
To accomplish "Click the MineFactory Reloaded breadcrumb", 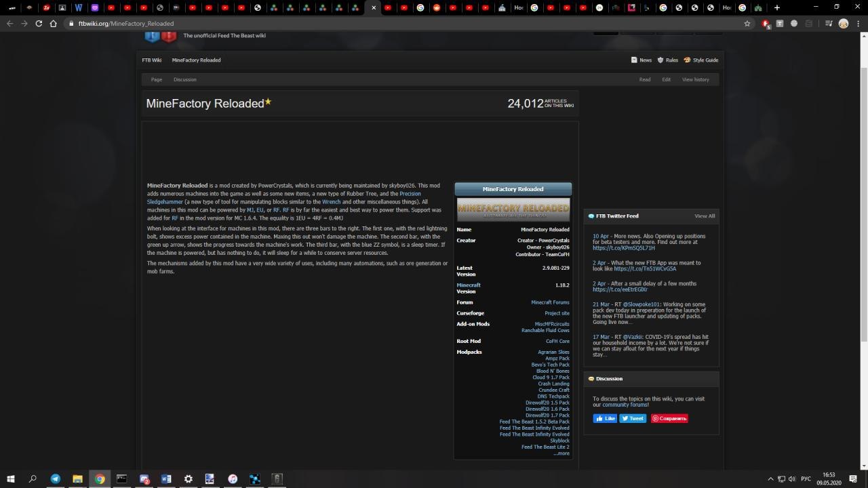I will pyautogui.click(x=196, y=60).
